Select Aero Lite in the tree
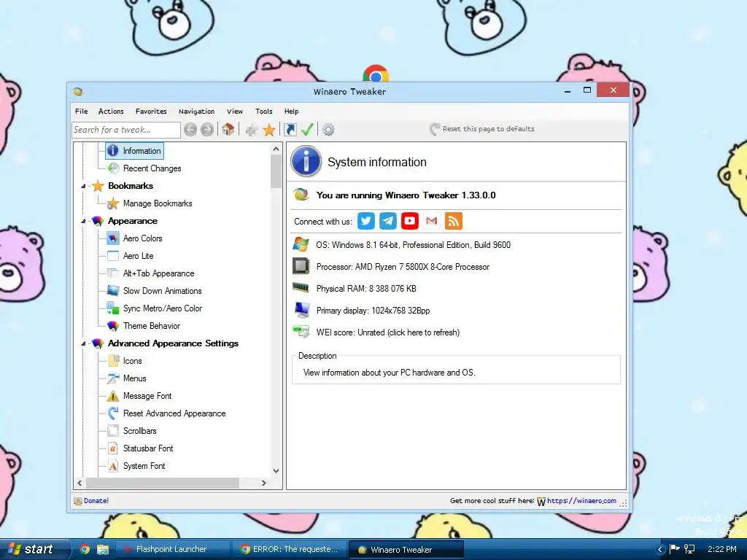This screenshot has height=560, width=747. pyautogui.click(x=138, y=256)
